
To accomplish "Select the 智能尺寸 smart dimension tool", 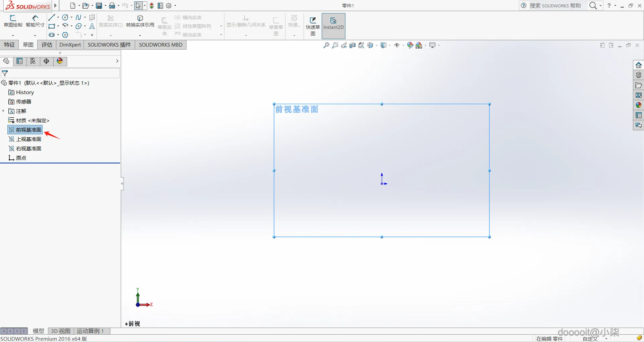I will pyautogui.click(x=35, y=21).
